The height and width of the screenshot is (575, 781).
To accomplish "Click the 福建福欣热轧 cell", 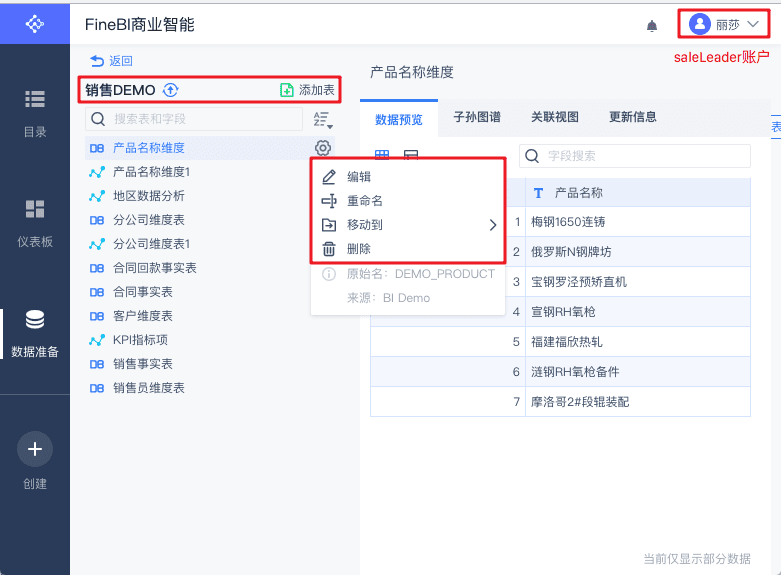I will 638,342.
